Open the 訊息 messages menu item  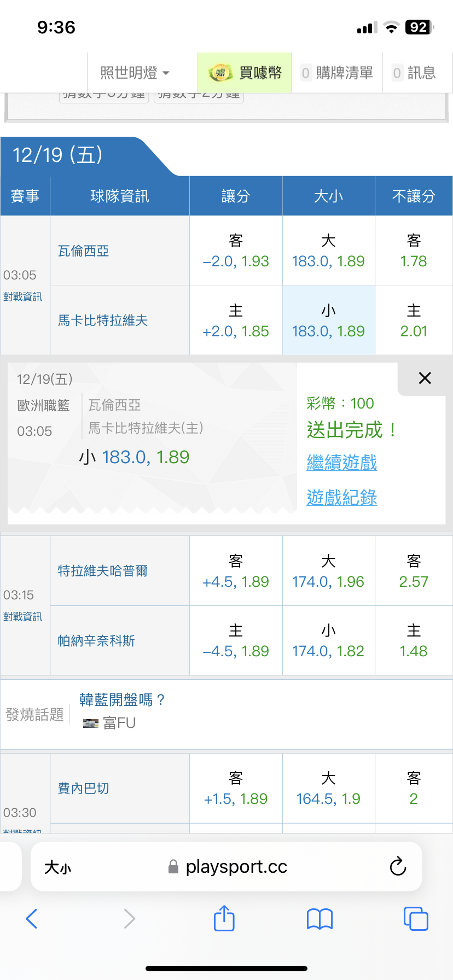tap(414, 73)
